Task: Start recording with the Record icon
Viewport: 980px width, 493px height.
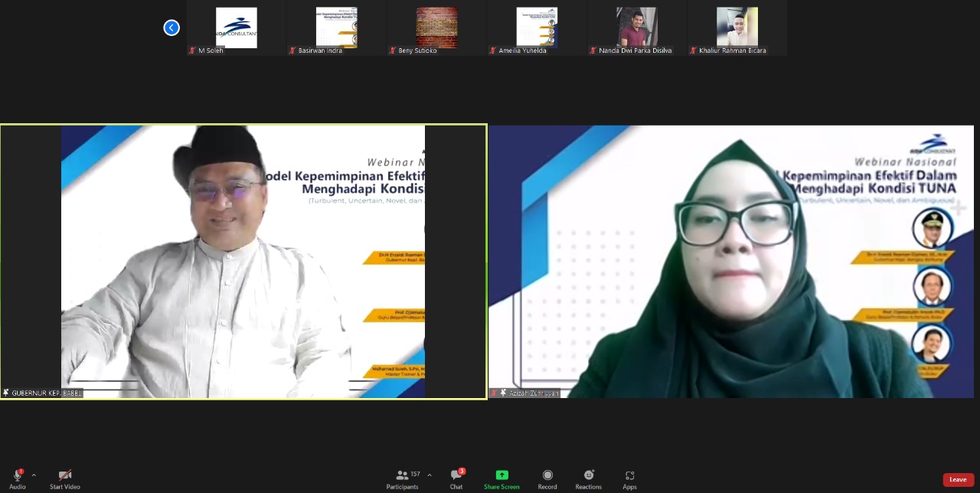Action: [547, 475]
